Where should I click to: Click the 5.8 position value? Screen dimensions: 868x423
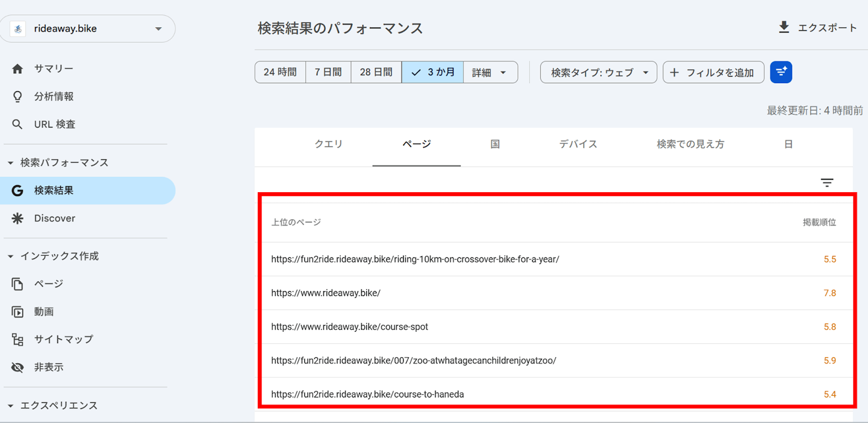click(830, 327)
